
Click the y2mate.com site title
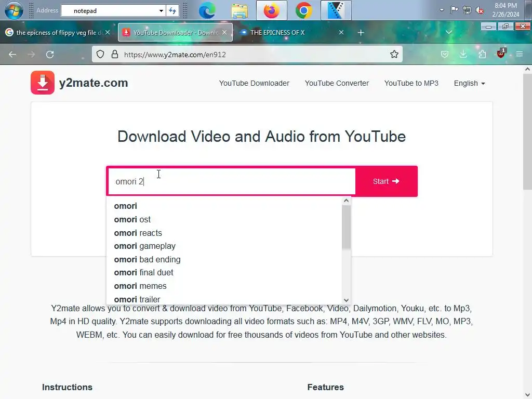(x=94, y=83)
